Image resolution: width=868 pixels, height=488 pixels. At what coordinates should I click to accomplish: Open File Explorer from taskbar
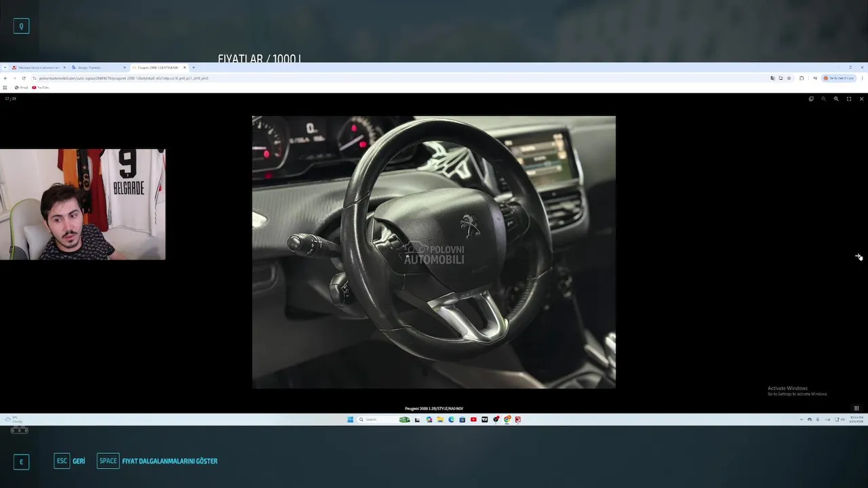(x=440, y=420)
